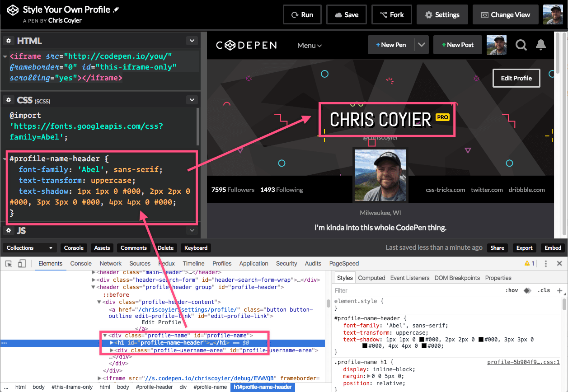Switch to DevTools Console tab
568x392 pixels.
pos(81,263)
